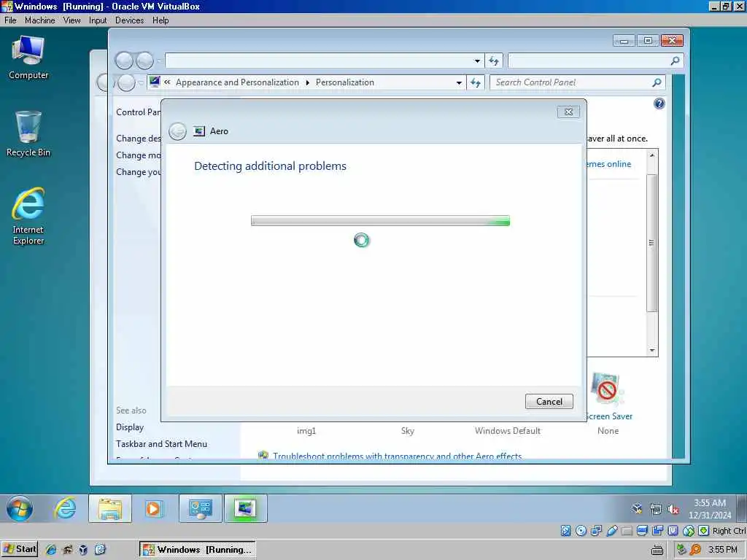Click the Appearance and Personalization breadcrumb
Image resolution: width=747 pixels, height=560 pixels.
(x=237, y=82)
